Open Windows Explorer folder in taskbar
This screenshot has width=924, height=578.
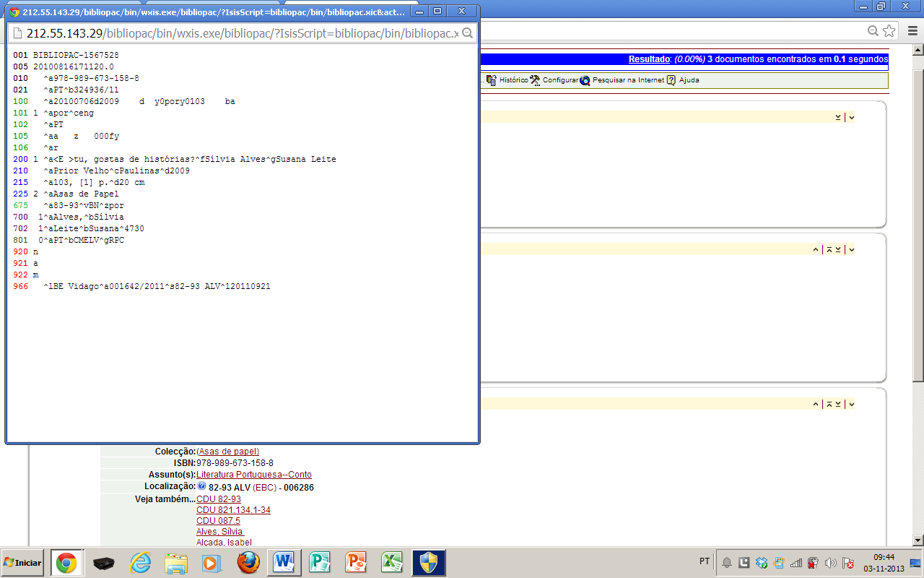coord(176,562)
